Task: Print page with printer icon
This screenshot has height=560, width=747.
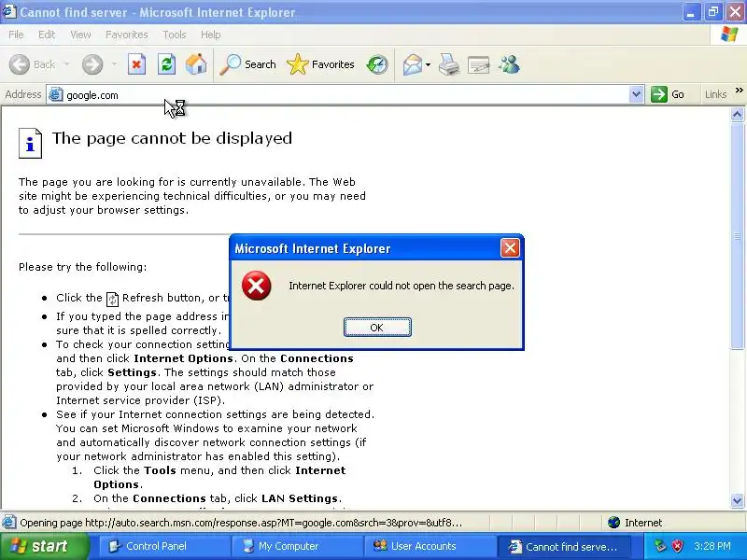Action: point(449,64)
